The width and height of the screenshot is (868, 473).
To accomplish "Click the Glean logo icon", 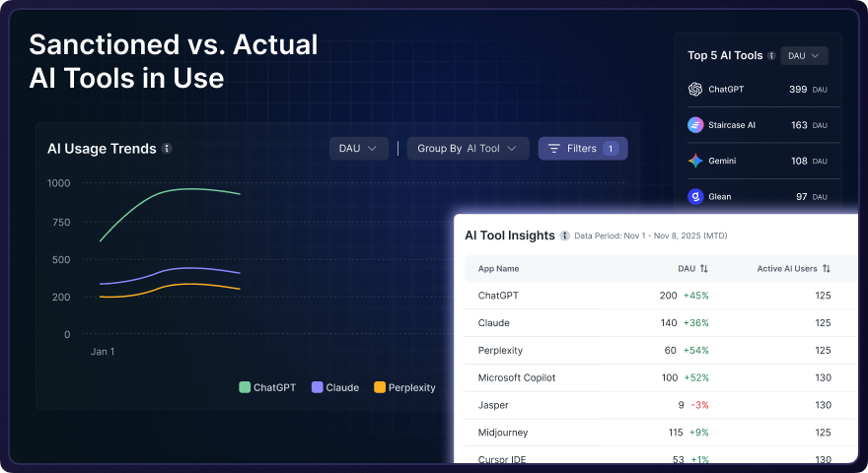I will pos(695,196).
